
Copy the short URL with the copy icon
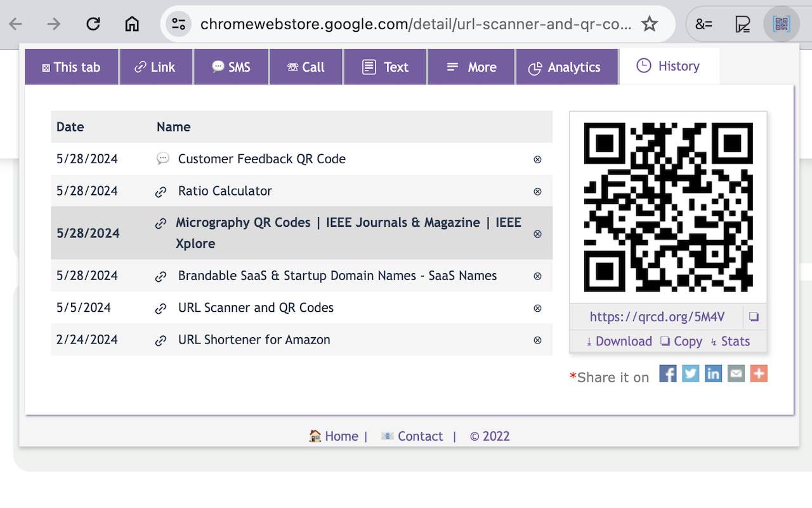coord(754,317)
